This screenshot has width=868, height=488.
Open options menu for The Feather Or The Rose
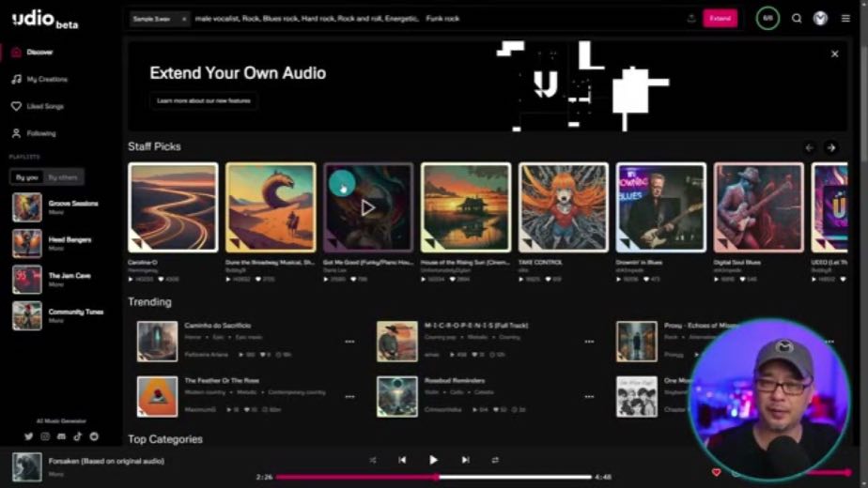(349, 397)
